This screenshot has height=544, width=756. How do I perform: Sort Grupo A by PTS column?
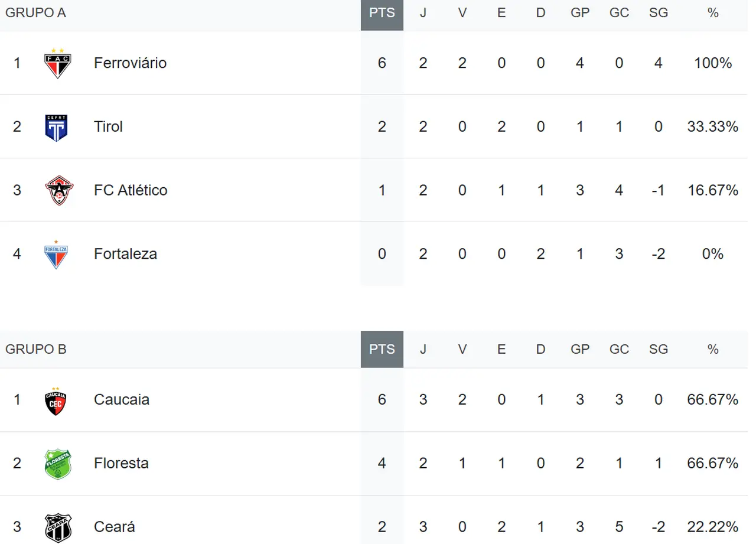pos(382,13)
